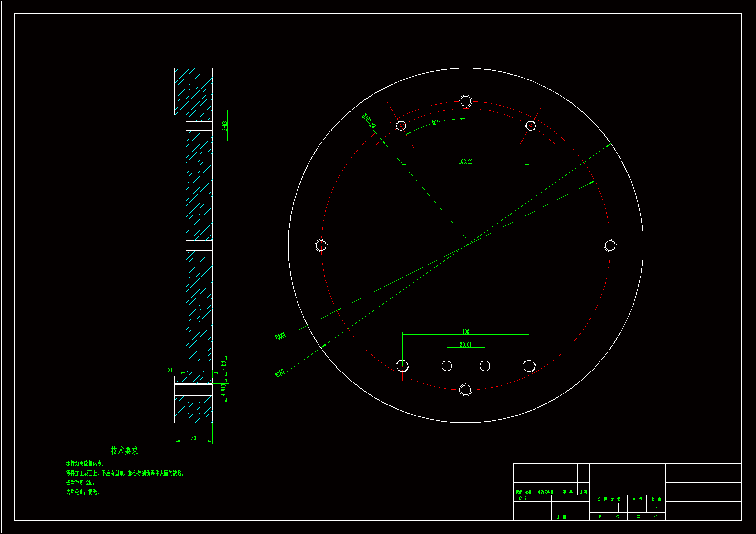Select the rightmost hole on horizontal centerline
Screen dimensions: 756x534
pos(610,246)
